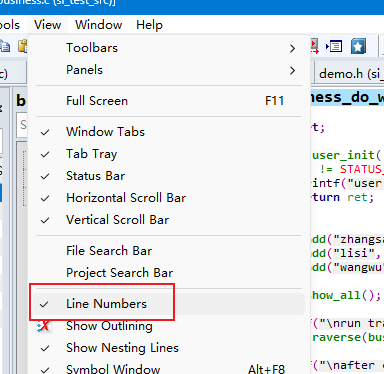
Task: Toggle Show Nesting Lines
Action: point(169,348)
